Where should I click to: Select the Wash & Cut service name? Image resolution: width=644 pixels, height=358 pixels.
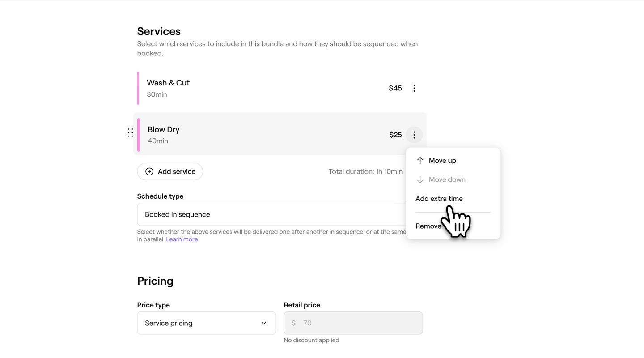click(x=168, y=83)
